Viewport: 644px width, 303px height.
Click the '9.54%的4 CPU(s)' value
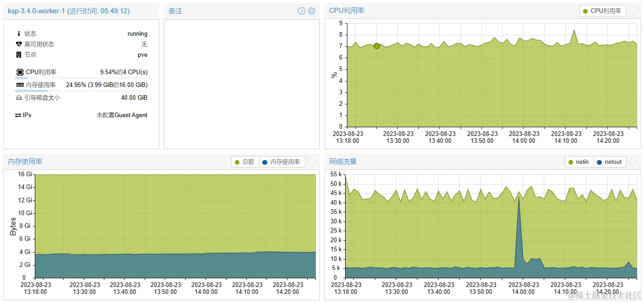coord(124,72)
